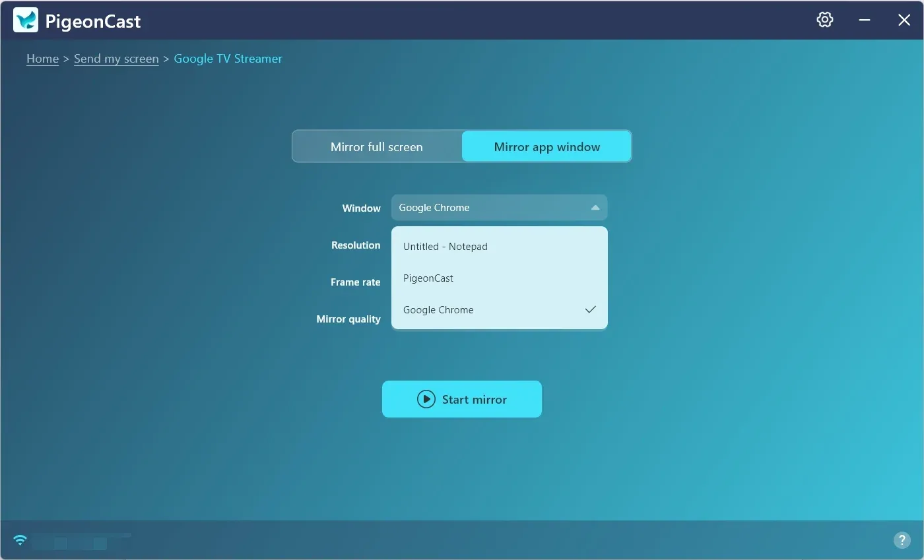
Task: Select the Google Chrome list option
Action: [438, 310]
